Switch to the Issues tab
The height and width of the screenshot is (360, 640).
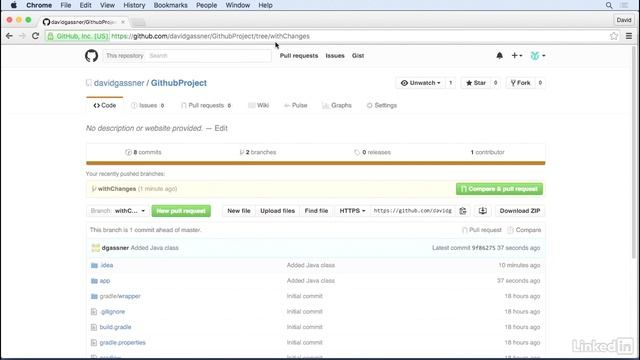pos(147,105)
